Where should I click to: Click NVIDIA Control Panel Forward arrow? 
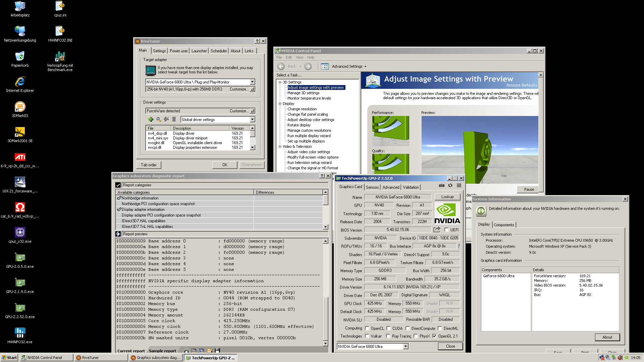(x=308, y=66)
